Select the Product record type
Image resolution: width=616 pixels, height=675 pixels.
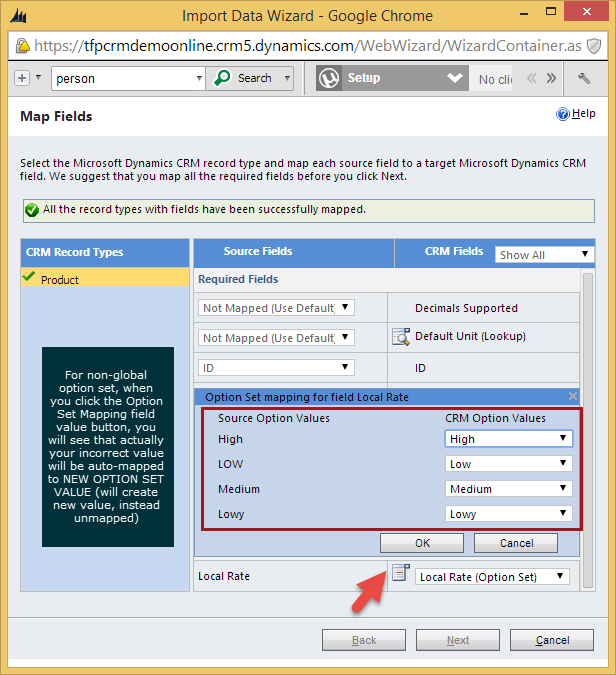coord(105,278)
